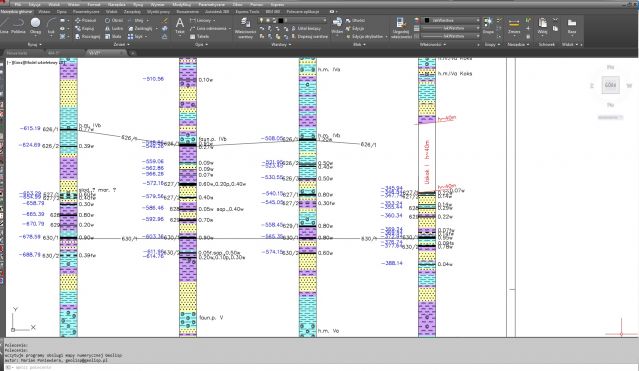Activate the Lustro mirror tool
639x371 pixels.
click(x=114, y=29)
